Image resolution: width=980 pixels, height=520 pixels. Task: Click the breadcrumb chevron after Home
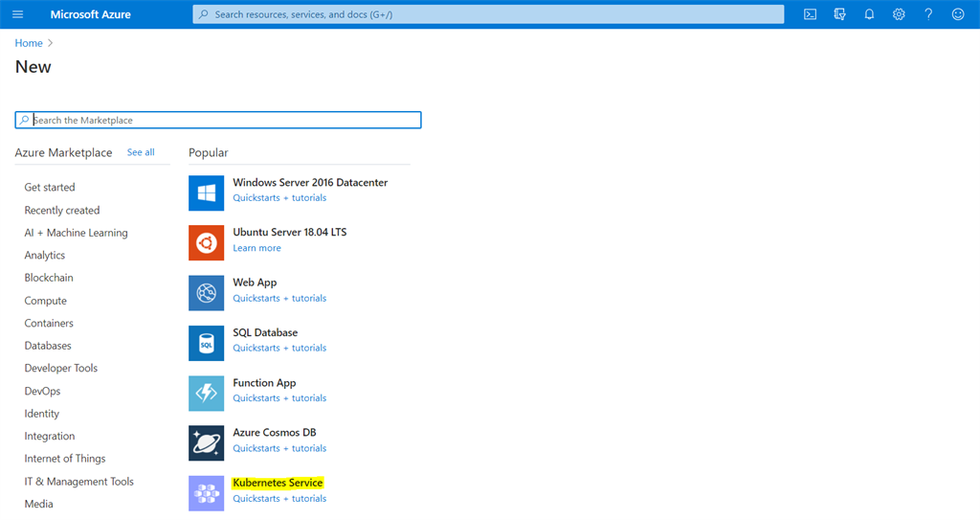[x=50, y=42]
